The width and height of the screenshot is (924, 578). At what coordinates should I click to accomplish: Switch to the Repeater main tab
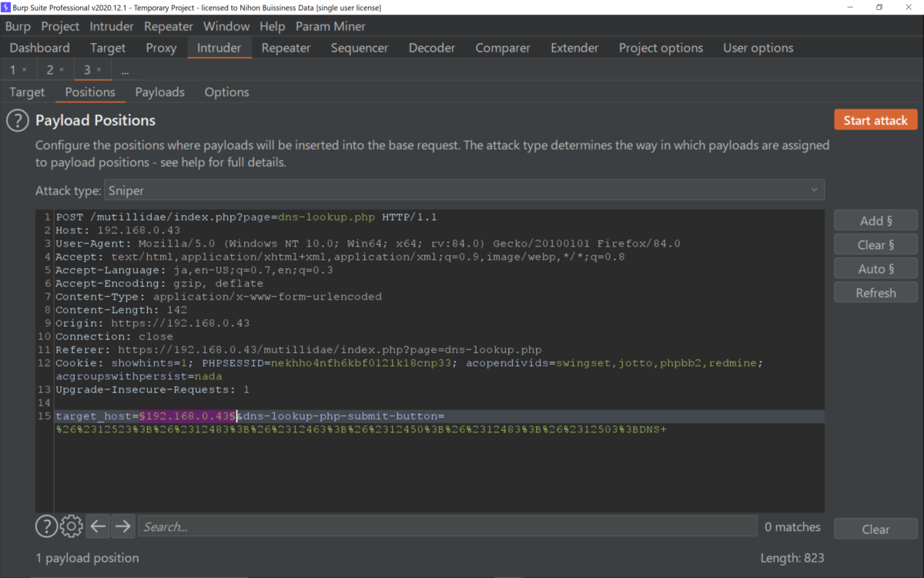tap(286, 48)
